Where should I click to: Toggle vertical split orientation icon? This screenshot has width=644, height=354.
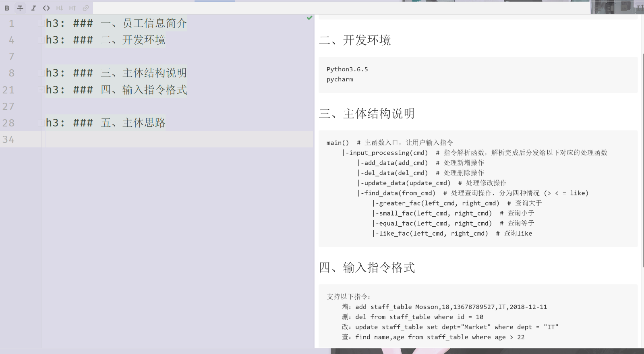pyautogui.click(x=640, y=7)
